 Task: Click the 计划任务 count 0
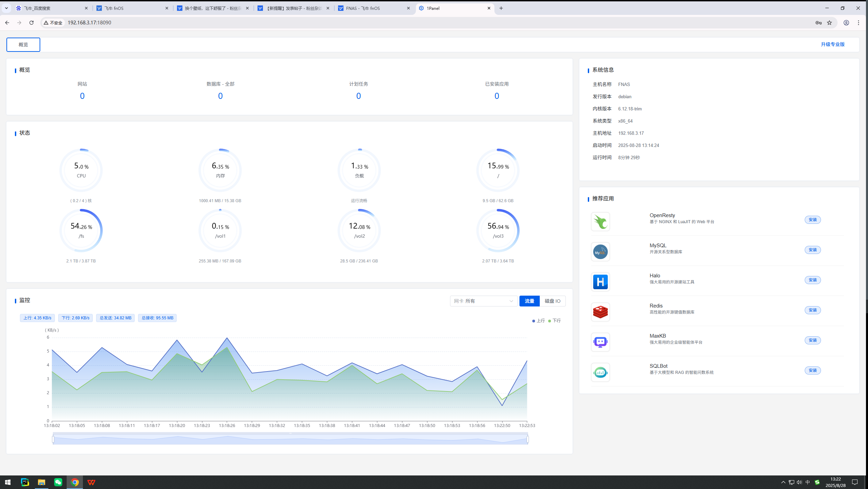click(x=358, y=96)
